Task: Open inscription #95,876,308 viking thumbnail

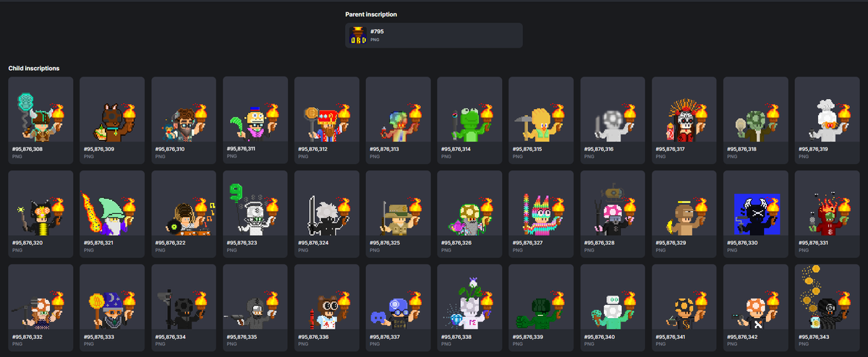Action: [41, 110]
